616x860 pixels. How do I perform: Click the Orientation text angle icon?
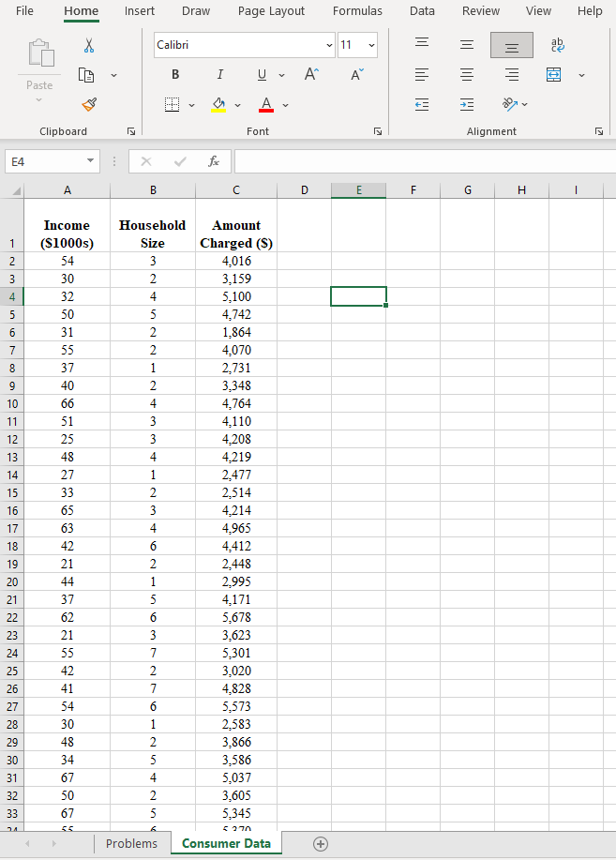point(510,104)
